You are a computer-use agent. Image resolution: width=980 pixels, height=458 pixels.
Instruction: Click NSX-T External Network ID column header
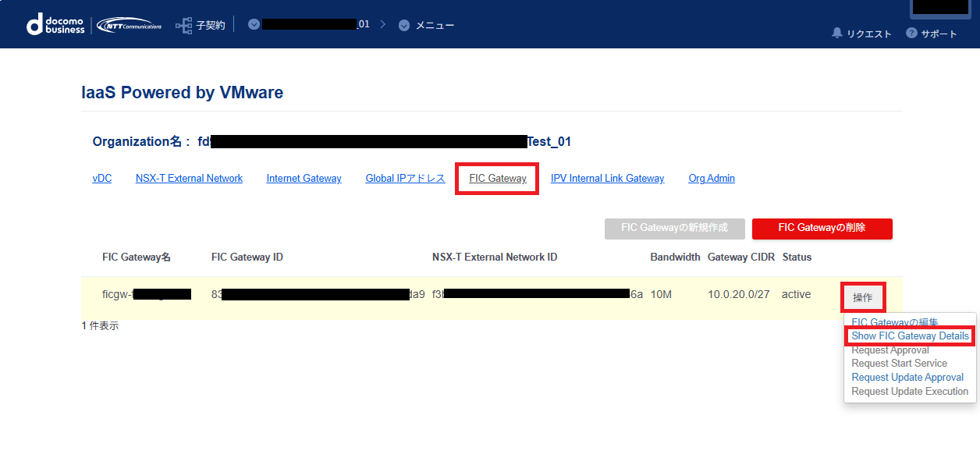tap(495, 257)
